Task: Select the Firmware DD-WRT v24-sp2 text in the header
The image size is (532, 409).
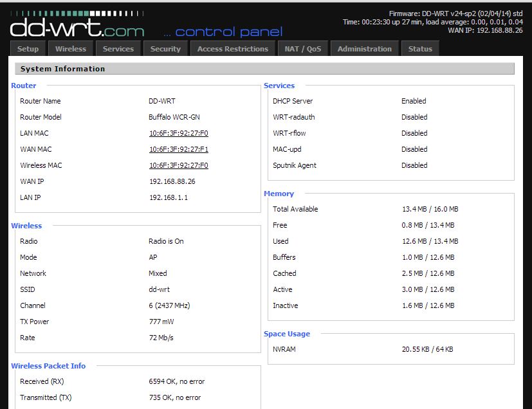Action: coord(455,14)
